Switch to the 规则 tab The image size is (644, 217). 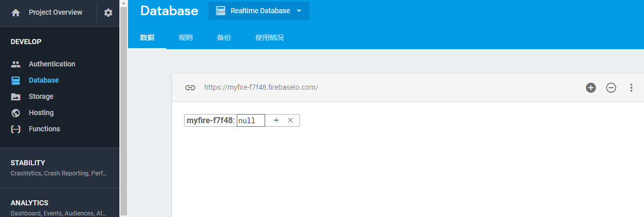186,38
